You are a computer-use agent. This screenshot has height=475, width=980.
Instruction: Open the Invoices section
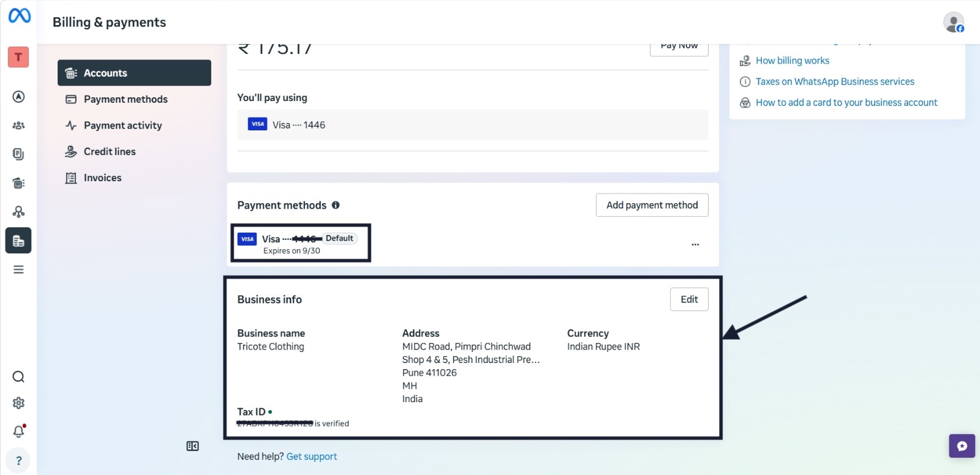(102, 178)
